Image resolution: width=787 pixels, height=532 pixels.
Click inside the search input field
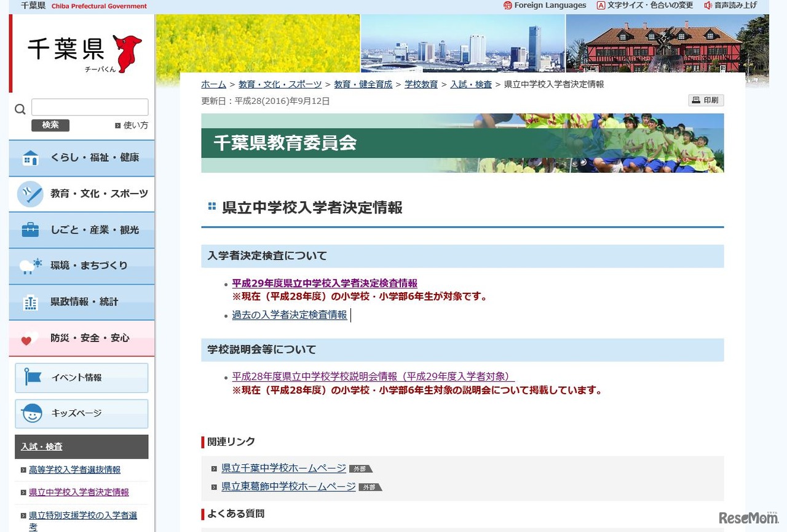tap(89, 106)
